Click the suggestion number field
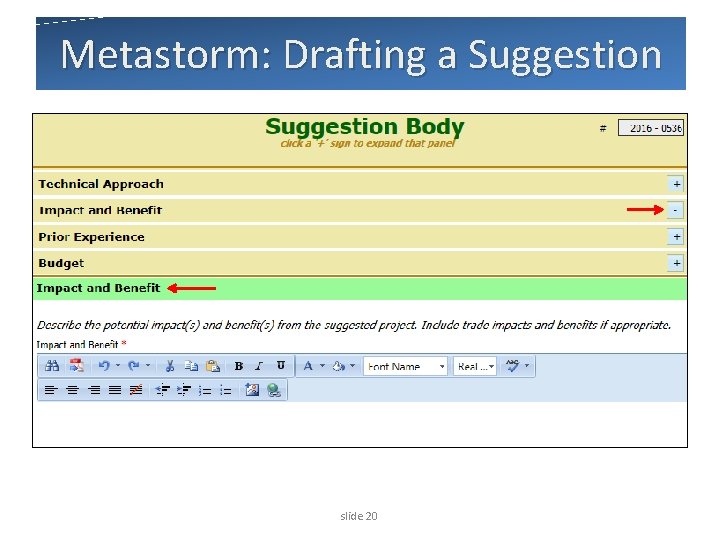Viewport: 720px width, 540px height. pos(651,128)
